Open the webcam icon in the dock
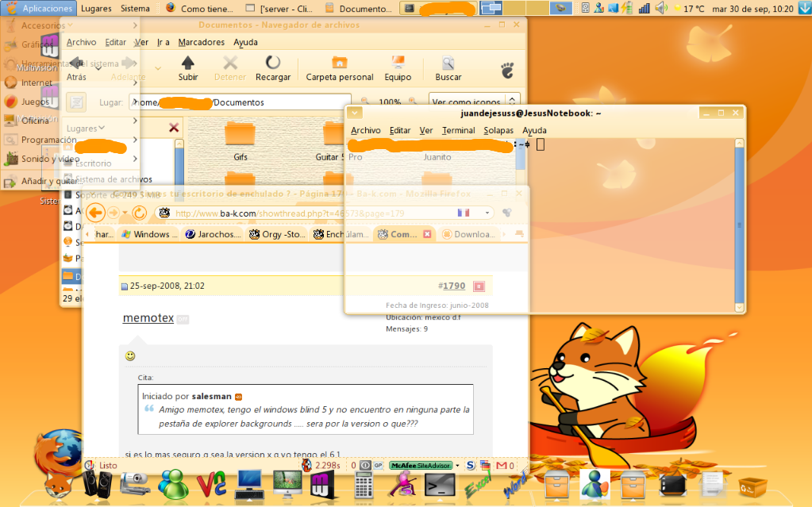 [135, 484]
